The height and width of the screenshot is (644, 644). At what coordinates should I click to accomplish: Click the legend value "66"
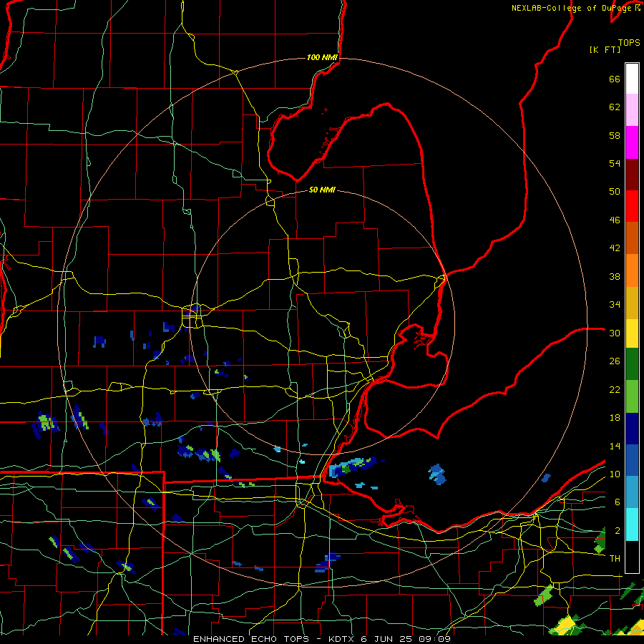coord(615,79)
